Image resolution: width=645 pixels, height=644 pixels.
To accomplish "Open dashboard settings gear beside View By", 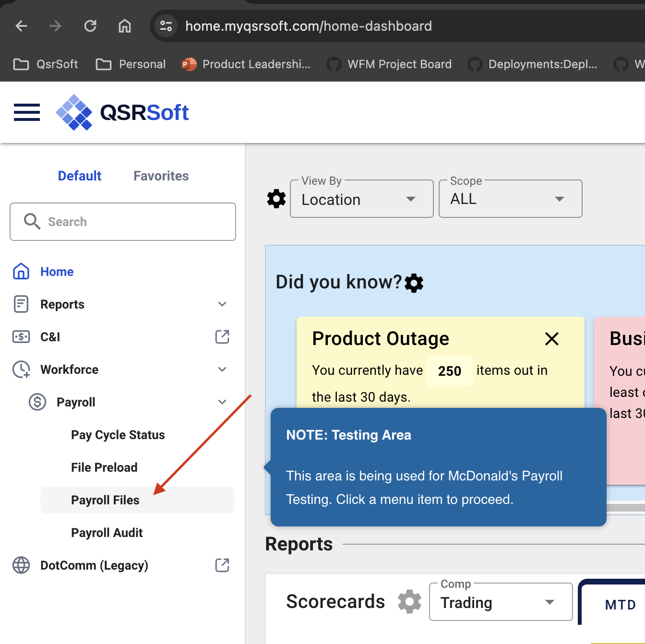I will coord(276,199).
